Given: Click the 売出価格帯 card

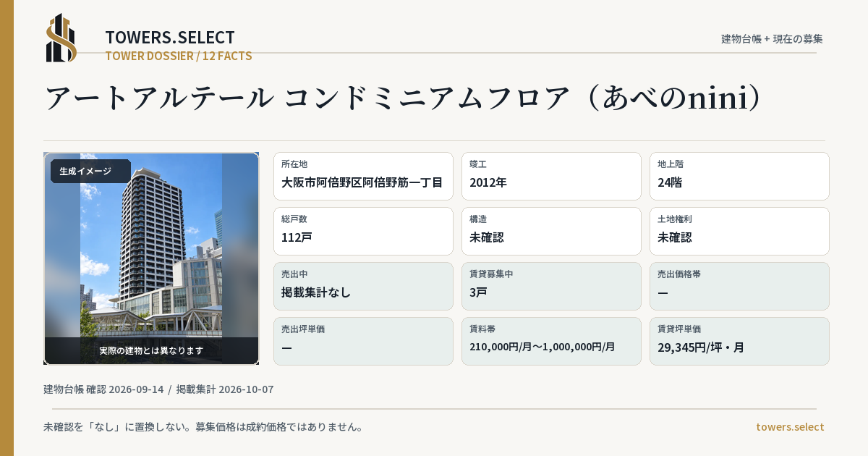Looking at the screenshot, I should (739, 286).
